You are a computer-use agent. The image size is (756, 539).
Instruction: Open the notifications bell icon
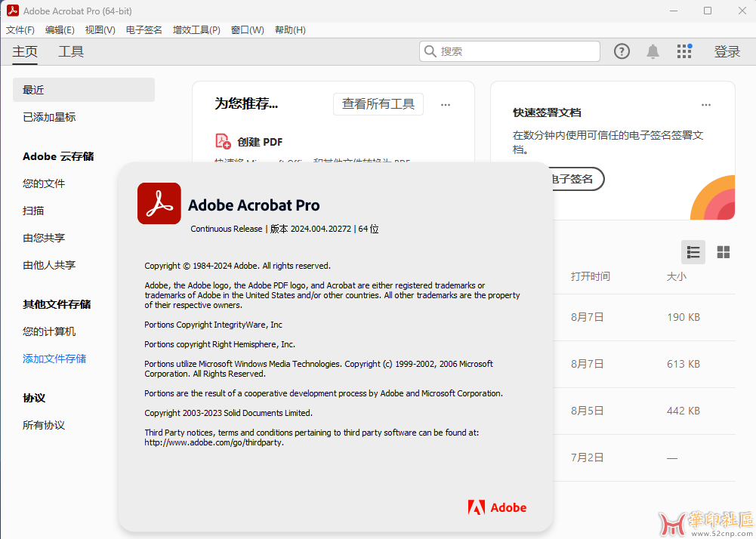[653, 51]
